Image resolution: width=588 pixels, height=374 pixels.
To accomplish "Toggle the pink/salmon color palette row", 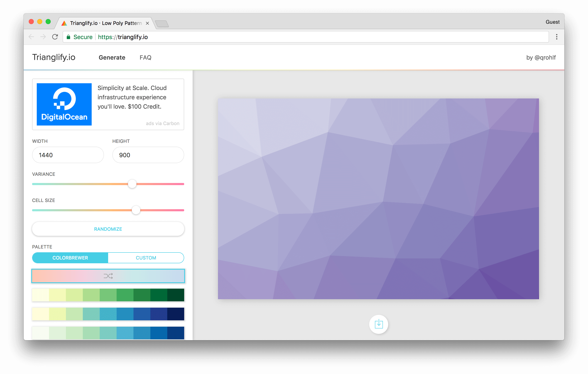I will click(108, 276).
